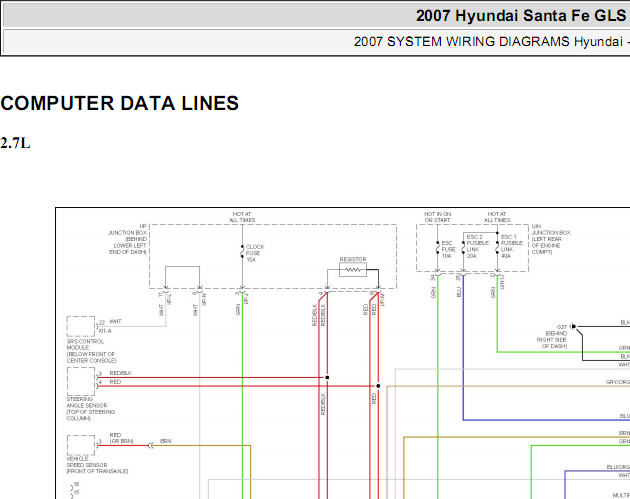Click the ESC FUSE 10A label

(448, 250)
